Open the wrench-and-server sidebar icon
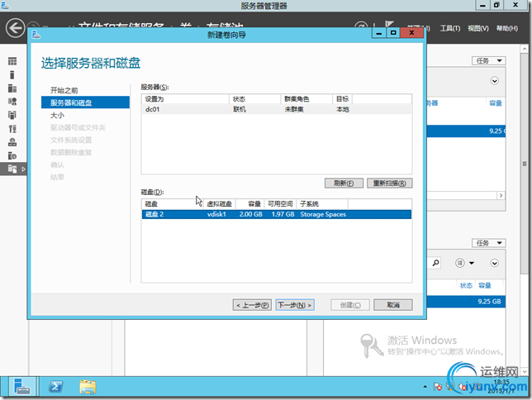 click(12, 129)
